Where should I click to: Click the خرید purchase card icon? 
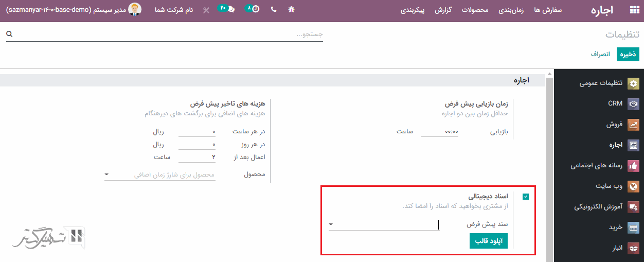point(634,228)
